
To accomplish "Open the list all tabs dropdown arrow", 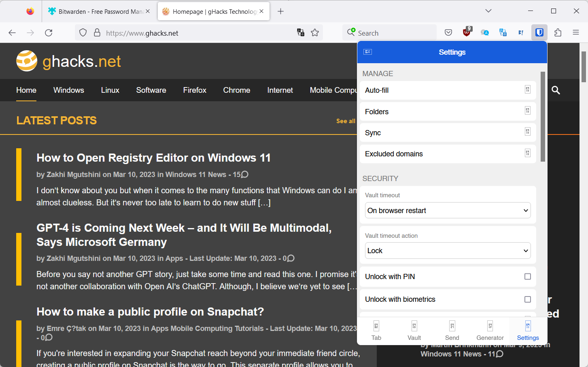I will pos(488,11).
